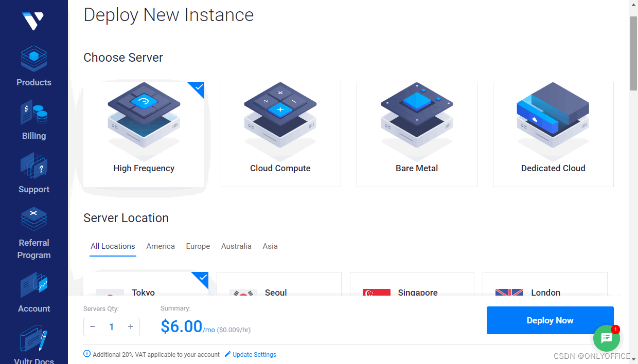Switch to the Australia locations tab
Viewport: 638px width, 364px height.
236,246
